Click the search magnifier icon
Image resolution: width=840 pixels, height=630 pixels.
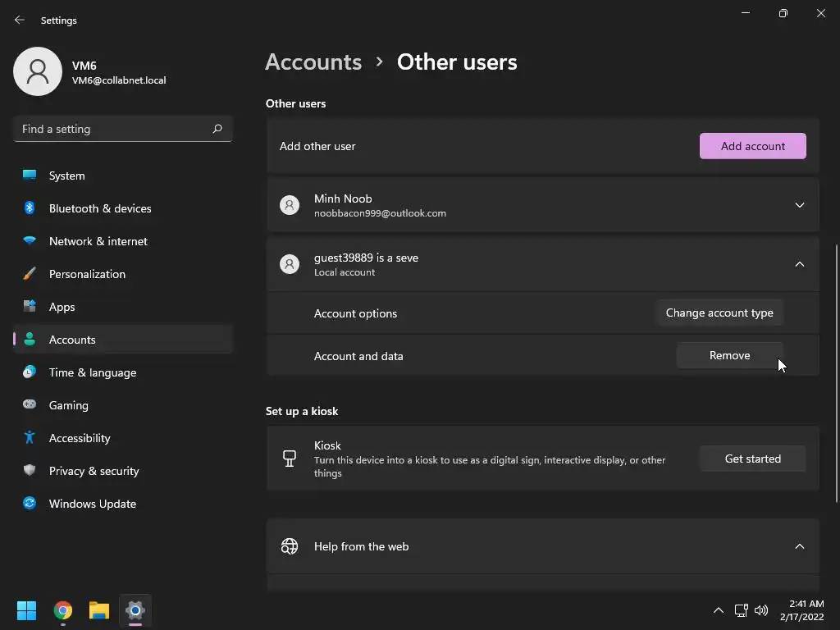(217, 129)
